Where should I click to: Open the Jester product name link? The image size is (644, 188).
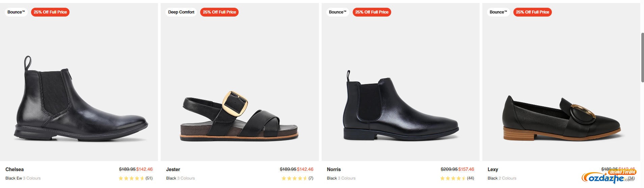tap(173, 169)
